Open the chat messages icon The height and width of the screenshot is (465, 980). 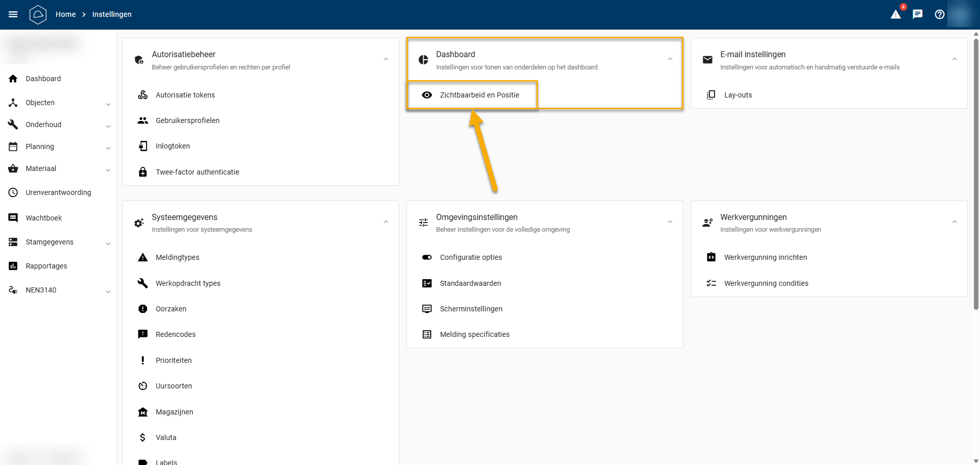click(917, 14)
